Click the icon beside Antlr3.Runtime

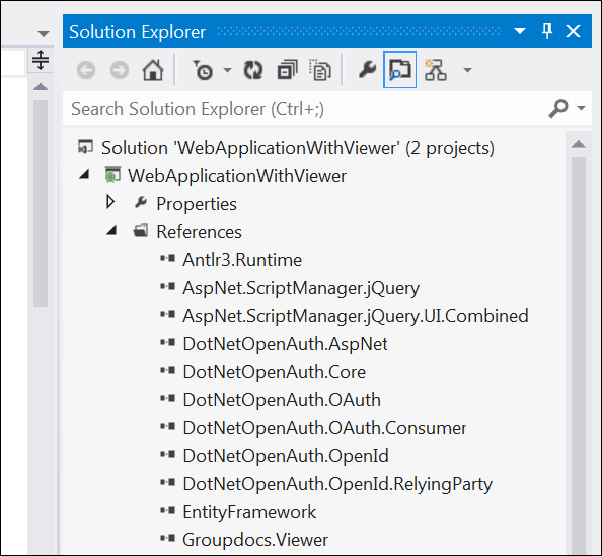[167, 258]
